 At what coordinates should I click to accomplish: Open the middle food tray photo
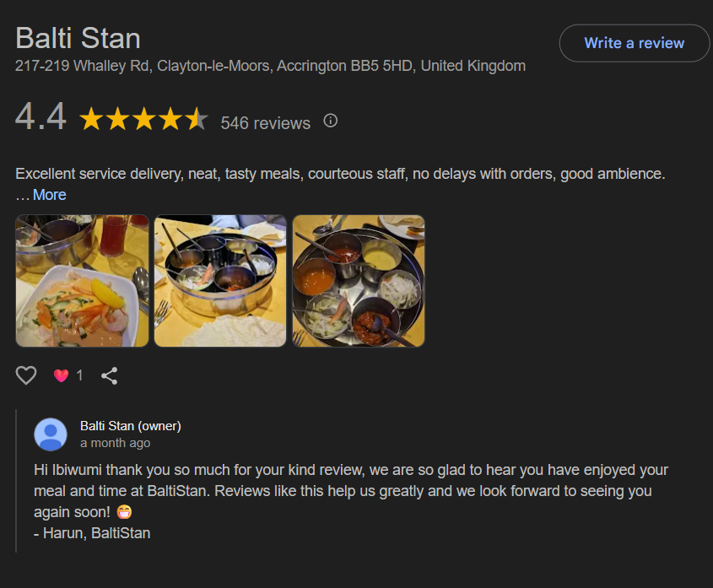220,281
